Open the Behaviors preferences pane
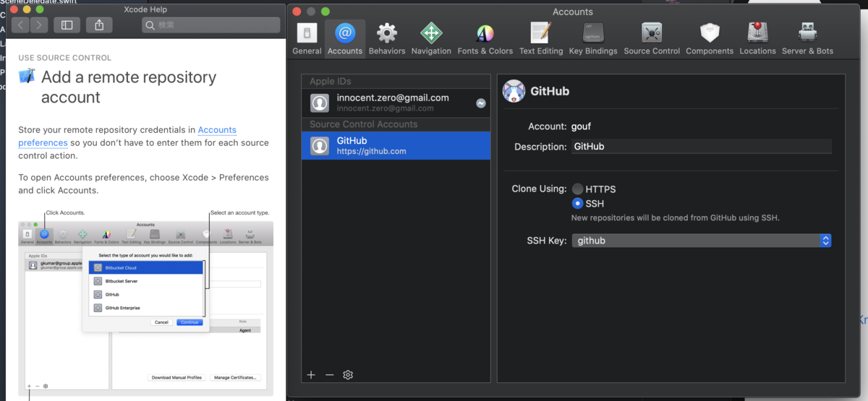Image resolution: width=868 pixels, height=401 pixels. click(x=387, y=39)
